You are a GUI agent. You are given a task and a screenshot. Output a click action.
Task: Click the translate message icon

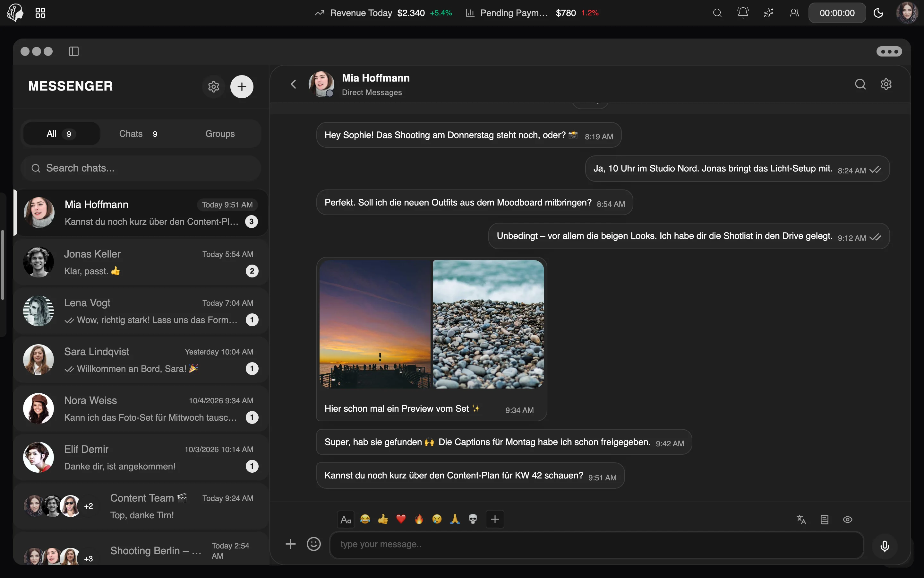pyautogui.click(x=801, y=520)
